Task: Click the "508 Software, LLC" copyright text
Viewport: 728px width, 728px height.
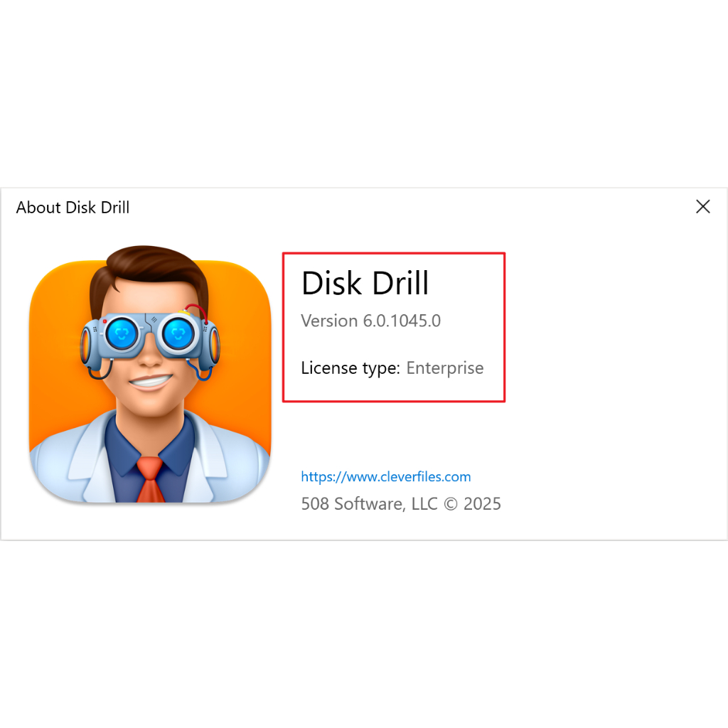Action: (x=369, y=504)
